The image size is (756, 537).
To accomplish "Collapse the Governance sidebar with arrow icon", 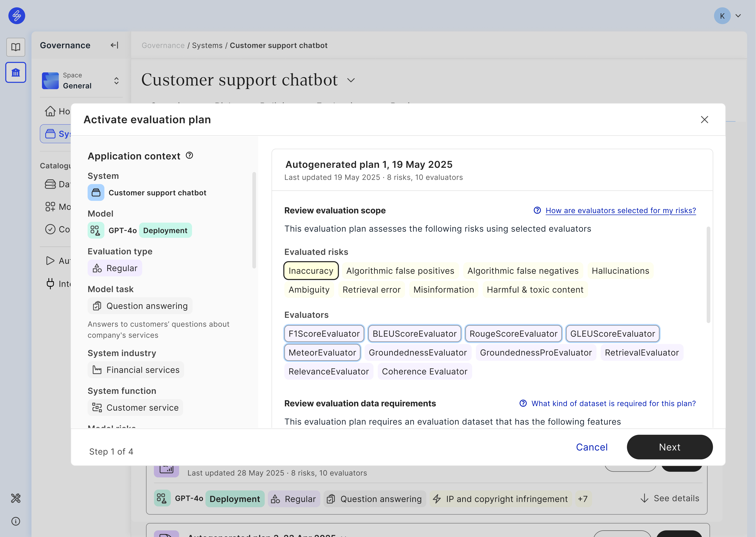I will [x=114, y=45].
